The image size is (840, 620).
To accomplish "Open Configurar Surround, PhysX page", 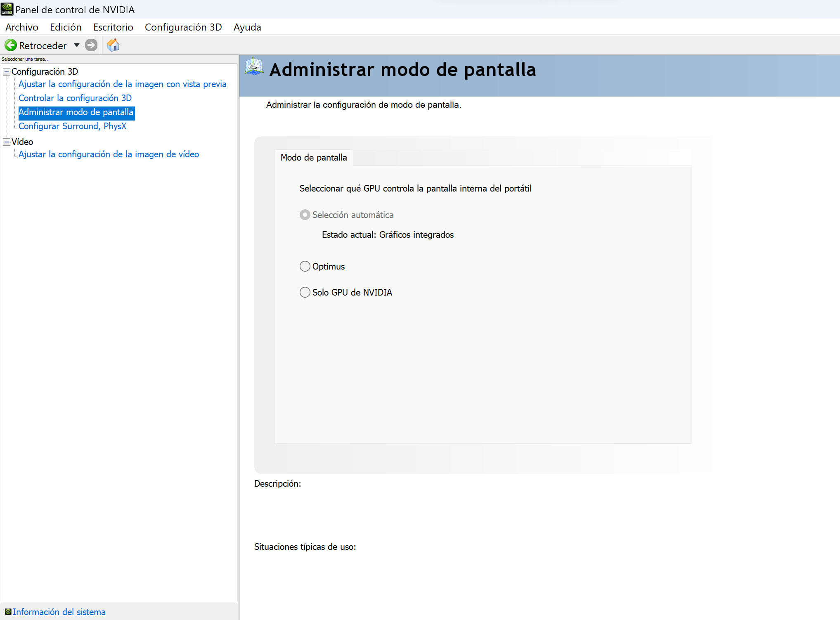I will click(72, 126).
